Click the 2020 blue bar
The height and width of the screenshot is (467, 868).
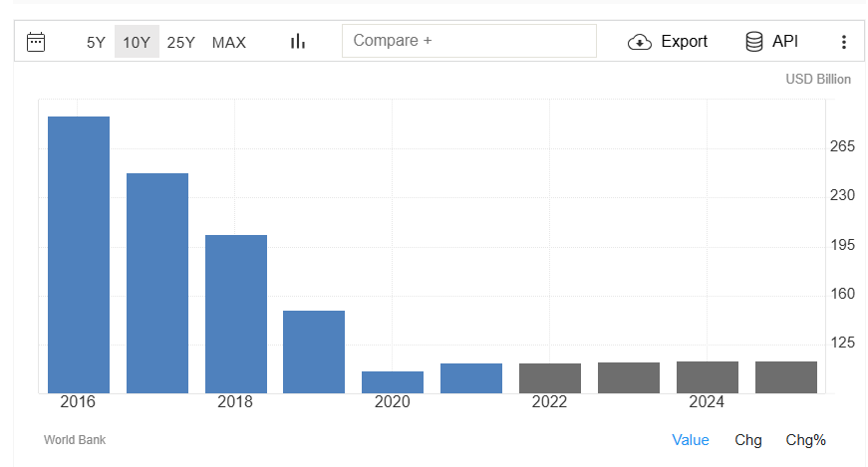[393, 382]
